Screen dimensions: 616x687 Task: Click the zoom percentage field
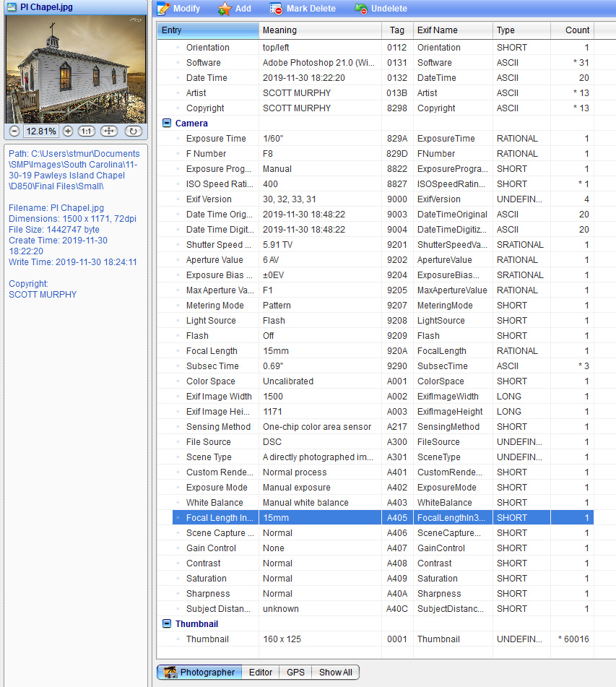tap(41, 131)
